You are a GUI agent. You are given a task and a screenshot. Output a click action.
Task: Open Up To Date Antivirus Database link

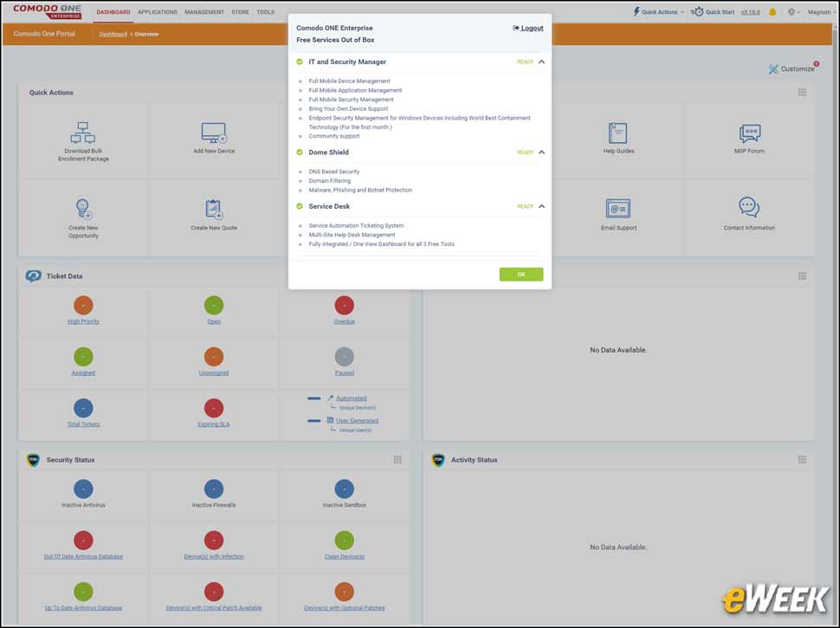(x=83, y=608)
